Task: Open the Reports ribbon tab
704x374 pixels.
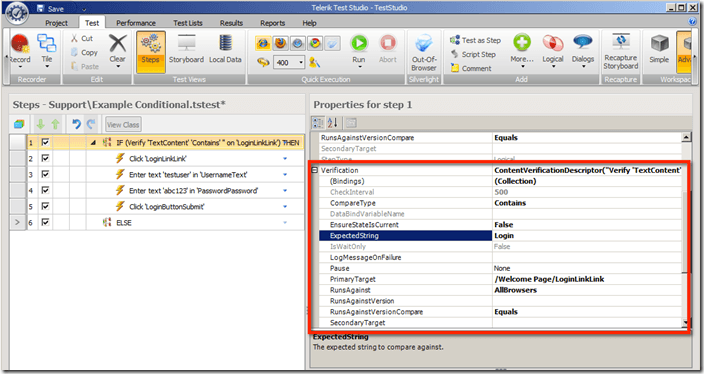Action: (x=273, y=23)
